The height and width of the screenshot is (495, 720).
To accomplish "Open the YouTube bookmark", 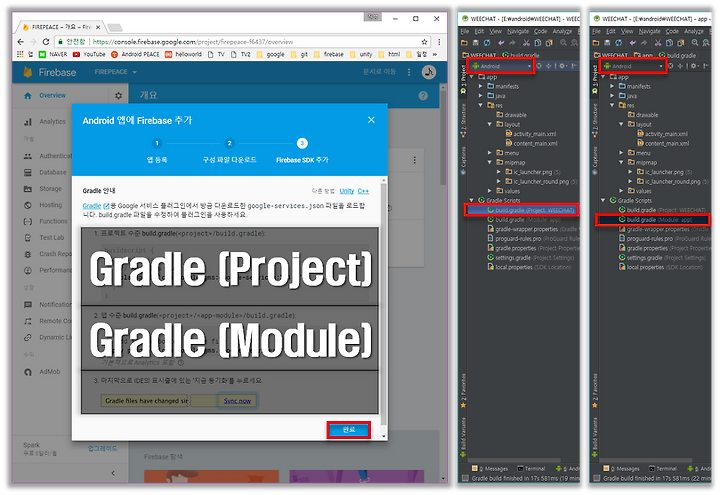I will pos(89,54).
